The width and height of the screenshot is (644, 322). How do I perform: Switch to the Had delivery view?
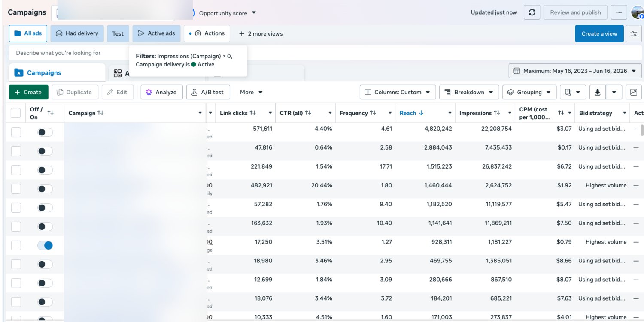77,33
